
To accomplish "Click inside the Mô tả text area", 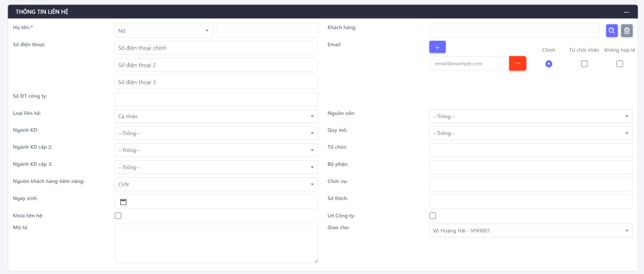I will 216,243.
